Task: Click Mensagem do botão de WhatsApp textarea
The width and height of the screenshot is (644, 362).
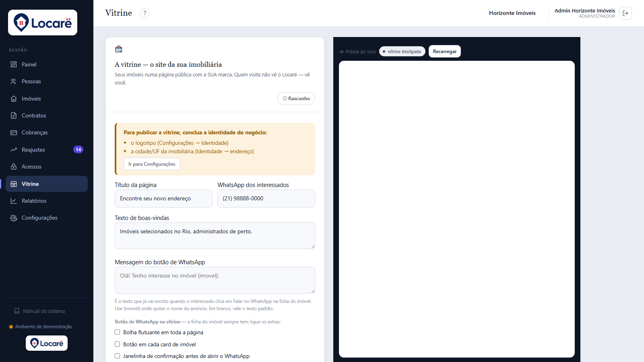Action: point(215,280)
